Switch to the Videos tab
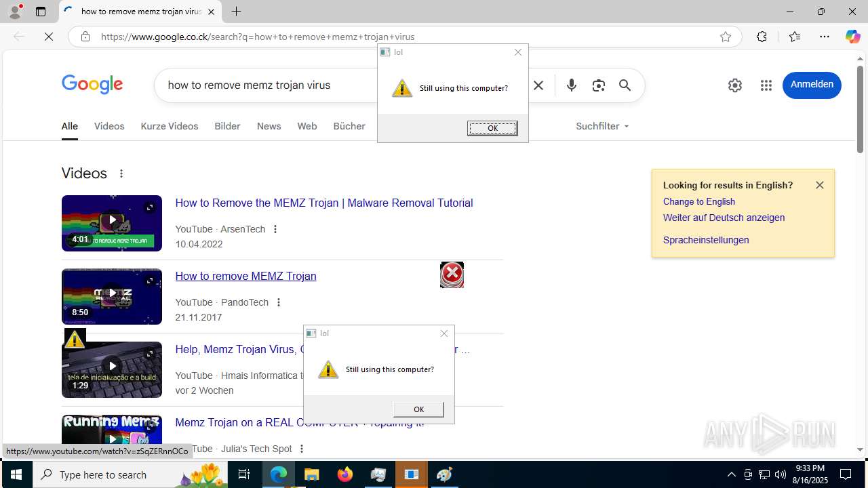 (x=109, y=126)
